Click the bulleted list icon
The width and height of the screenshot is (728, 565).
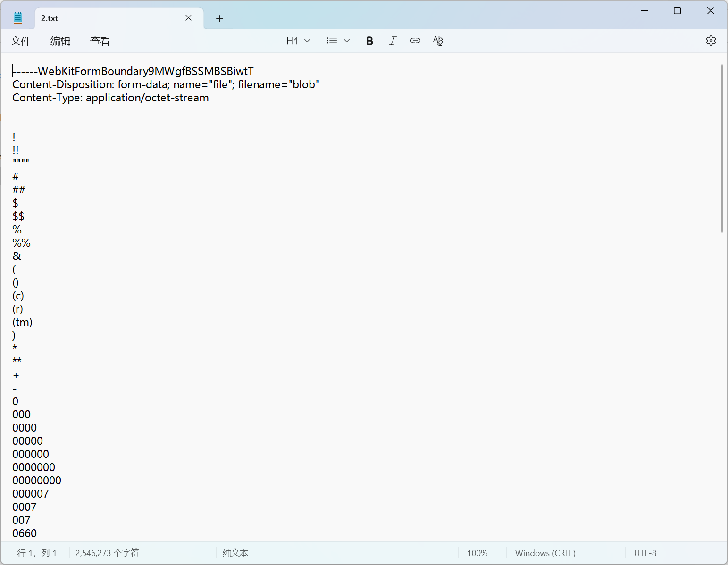tap(332, 41)
